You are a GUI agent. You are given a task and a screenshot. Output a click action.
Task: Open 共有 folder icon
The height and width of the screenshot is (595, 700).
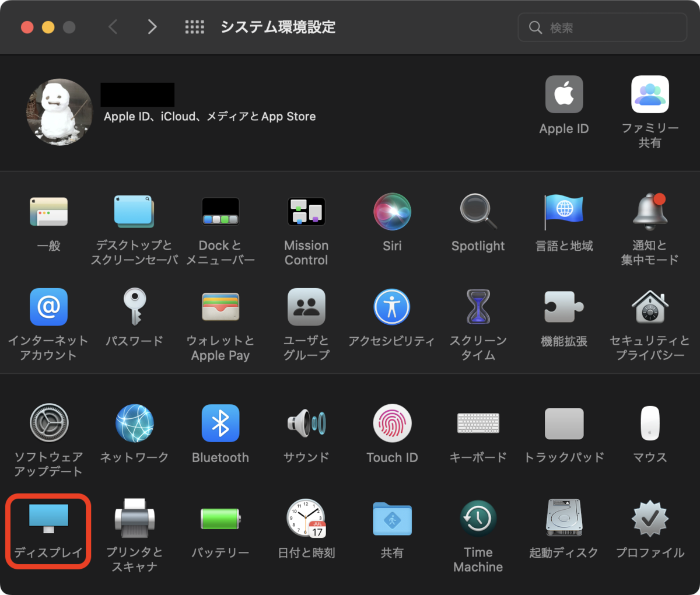tap(392, 519)
